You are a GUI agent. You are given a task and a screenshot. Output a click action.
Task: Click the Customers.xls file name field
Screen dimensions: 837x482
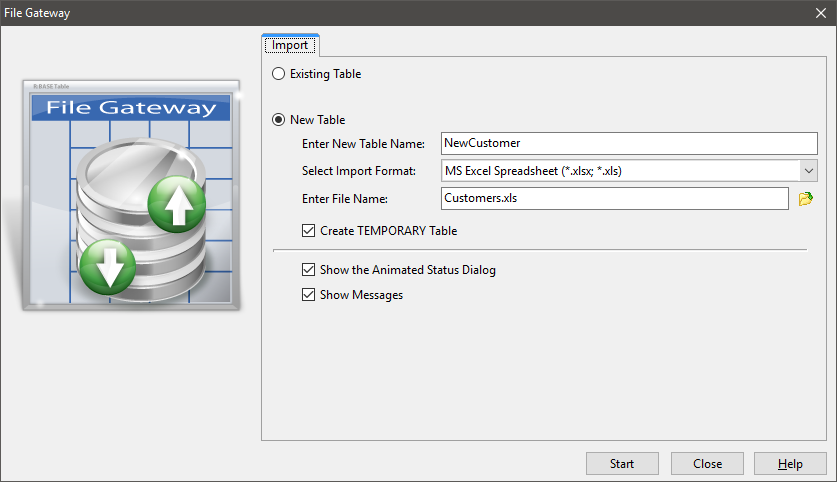point(614,198)
